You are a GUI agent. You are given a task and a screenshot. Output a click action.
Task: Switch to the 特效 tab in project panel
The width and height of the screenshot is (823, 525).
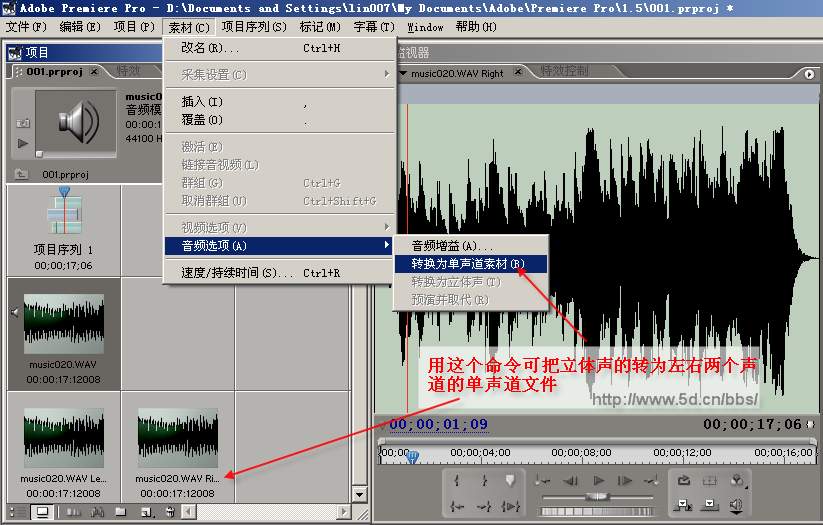click(129, 70)
